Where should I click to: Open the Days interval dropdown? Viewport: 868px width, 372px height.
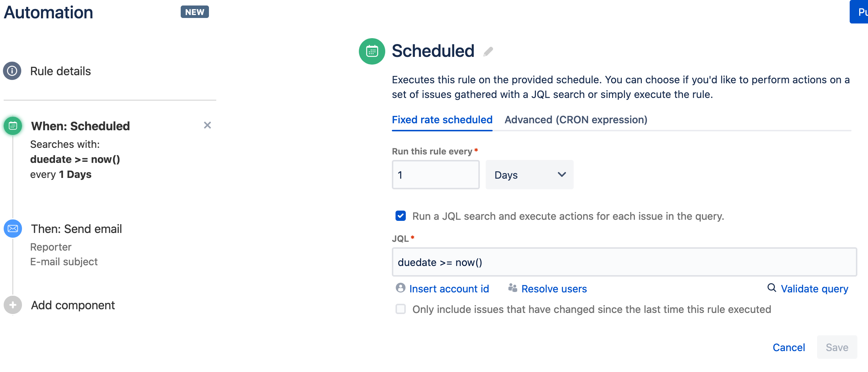tap(529, 175)
